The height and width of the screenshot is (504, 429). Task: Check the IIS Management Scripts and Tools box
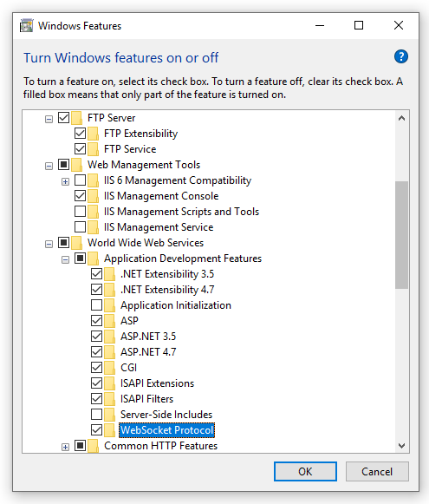point(80,212)
